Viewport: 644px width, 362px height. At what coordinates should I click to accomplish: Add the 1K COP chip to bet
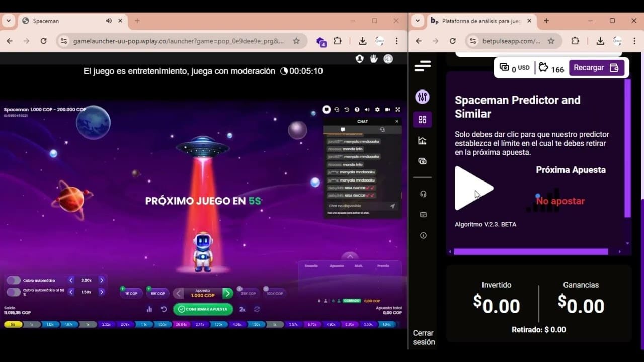131,293
